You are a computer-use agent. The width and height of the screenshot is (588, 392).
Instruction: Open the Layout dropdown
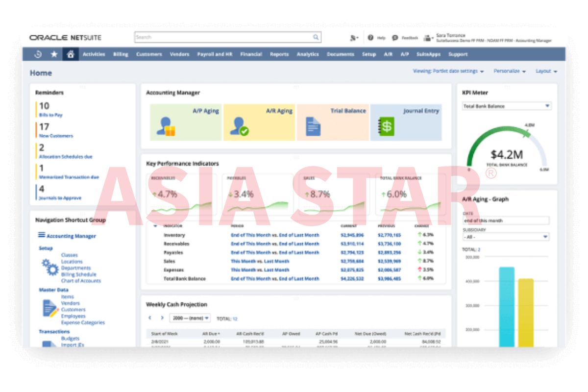pyautogui.click(x=546, y=71)
